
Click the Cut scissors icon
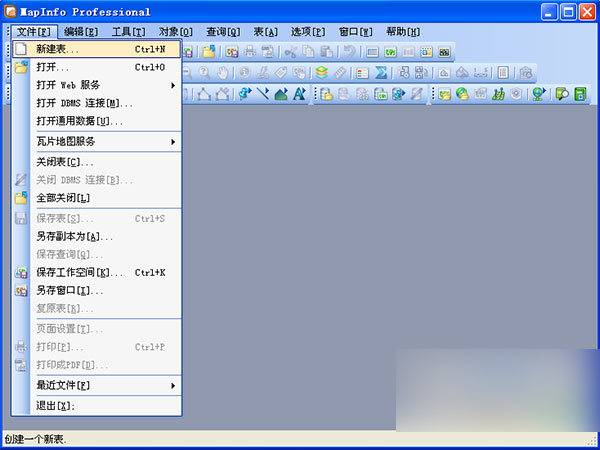[290, 52]
